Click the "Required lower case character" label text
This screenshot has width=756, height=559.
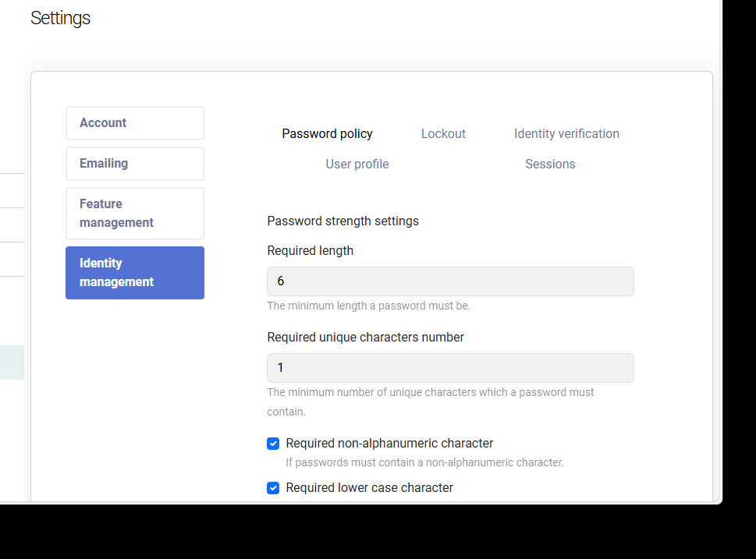pos(369,488)
